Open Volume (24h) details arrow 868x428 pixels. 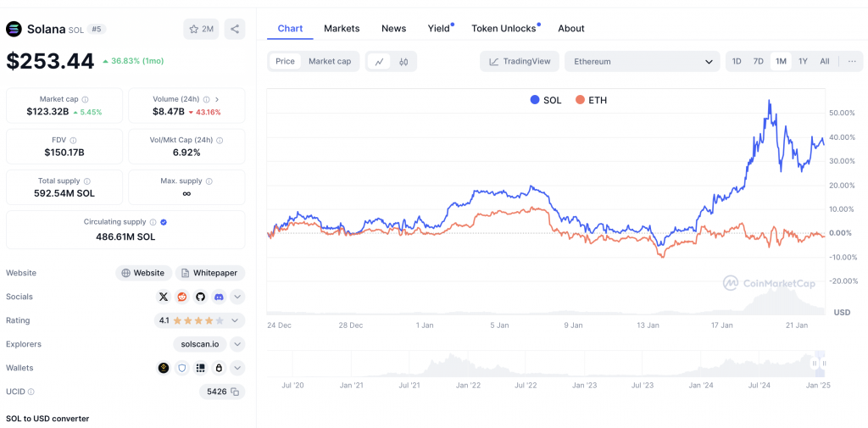(x=217, y=100)
